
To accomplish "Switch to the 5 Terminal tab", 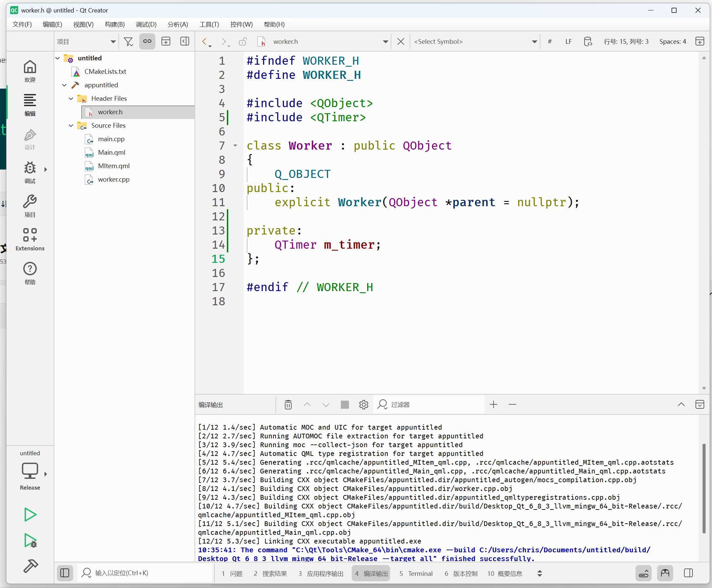I will (416, 574).
